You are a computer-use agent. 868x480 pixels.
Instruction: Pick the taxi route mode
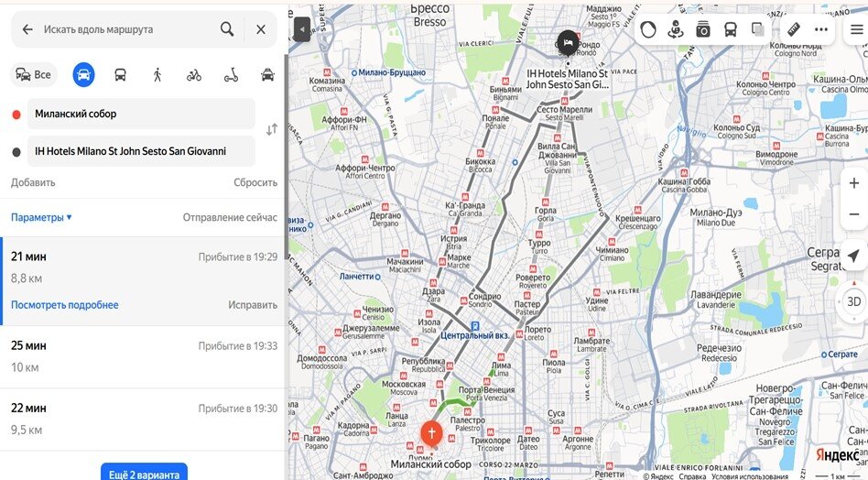click(267, 75)
